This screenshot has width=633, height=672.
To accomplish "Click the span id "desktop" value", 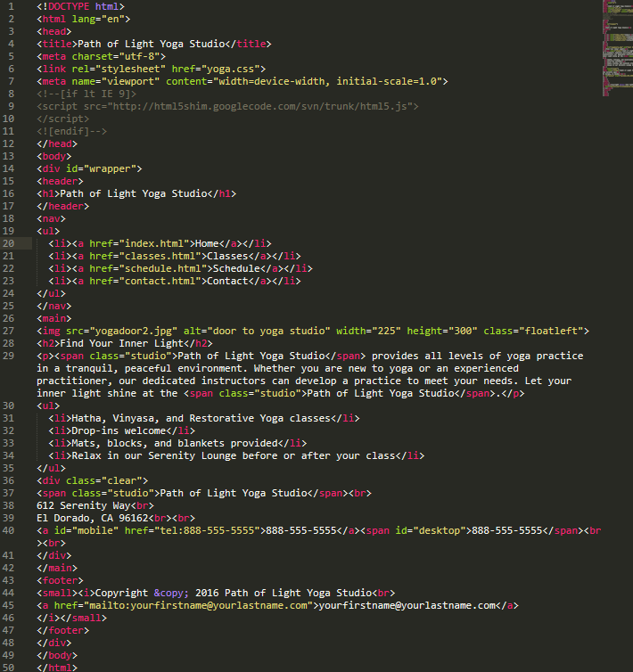I will [440, 530].
